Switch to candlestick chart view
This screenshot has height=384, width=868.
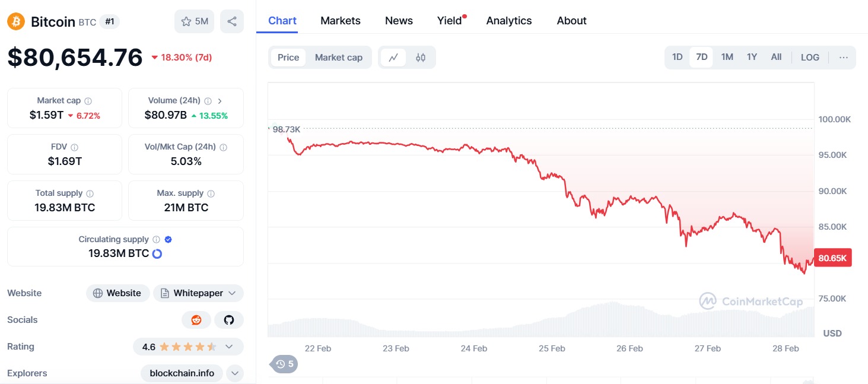click(x=421, y=58)
